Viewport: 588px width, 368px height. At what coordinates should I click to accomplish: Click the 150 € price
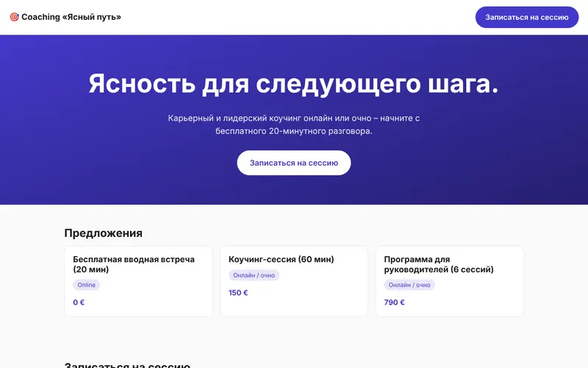coord(238,292)
